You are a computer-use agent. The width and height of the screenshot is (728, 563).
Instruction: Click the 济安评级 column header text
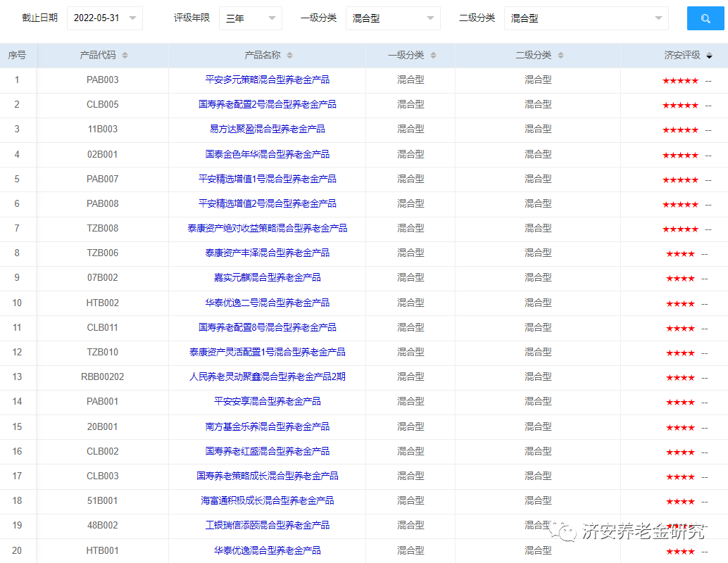[682, 55]
